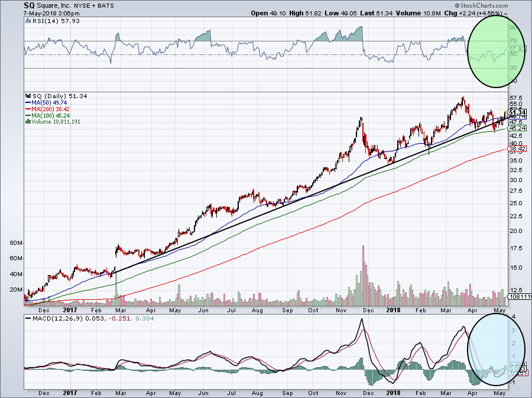
Task: Click the MA(100) 45.24 legend text
Action: 51,116
